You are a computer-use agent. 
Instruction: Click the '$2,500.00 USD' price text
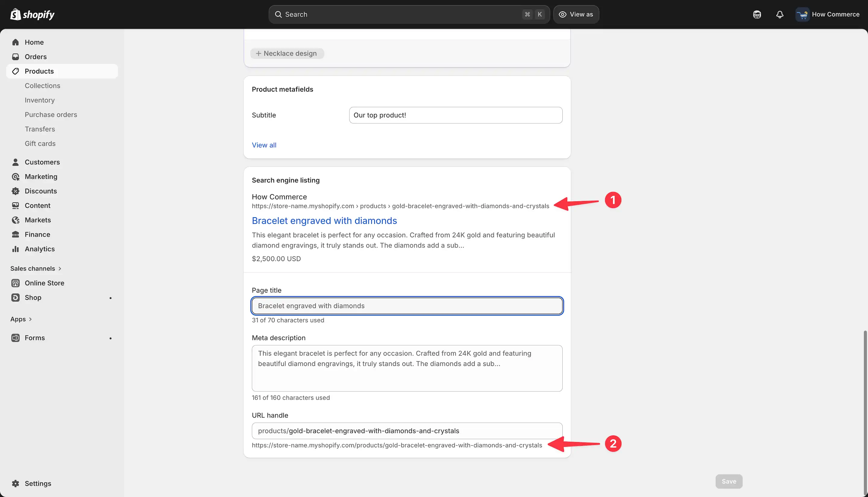tap(276, 259)
